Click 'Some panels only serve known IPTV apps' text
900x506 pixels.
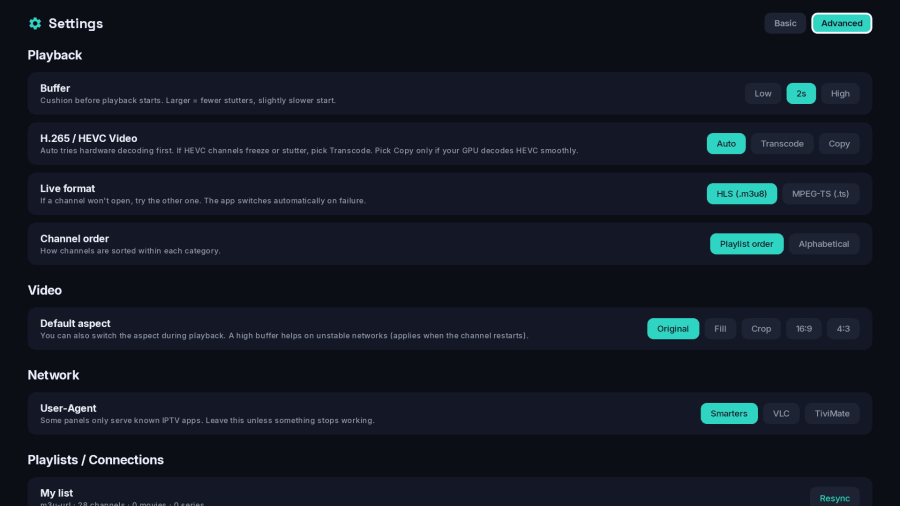click(207, 421)
